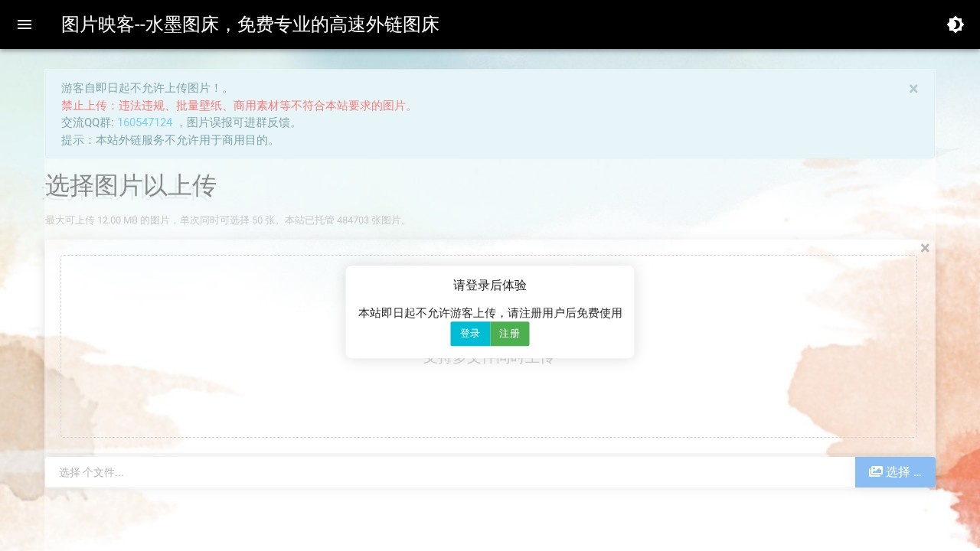This screenshot has width=980, height=551.
Task: Click the 选择图片以上传 heading
Action: [x=131, y=186]
